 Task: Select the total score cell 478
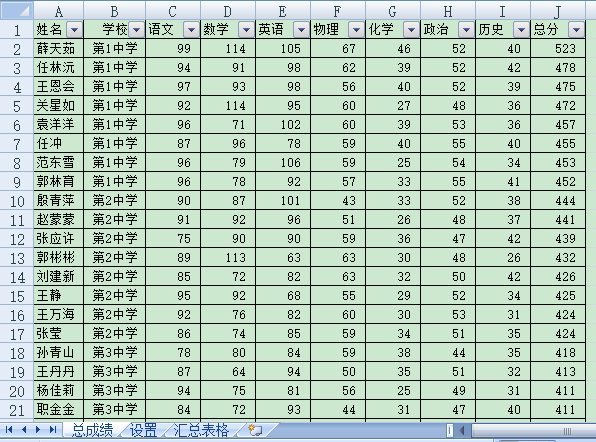click(x=558, y=67)
